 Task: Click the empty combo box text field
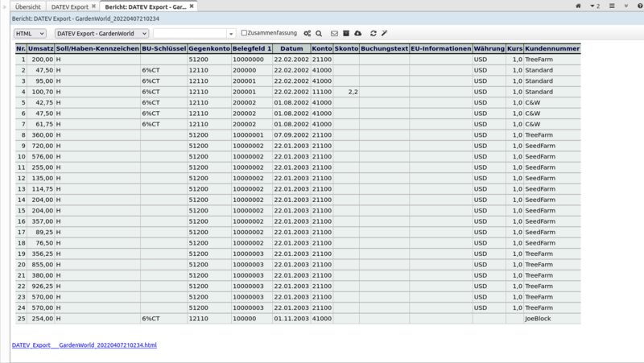pyautogui.click(x=190, y=34)
